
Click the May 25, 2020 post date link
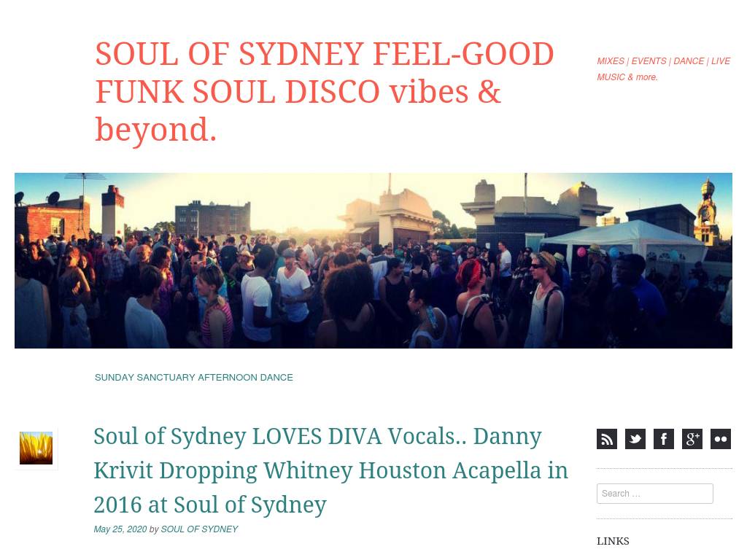point(120,529)
